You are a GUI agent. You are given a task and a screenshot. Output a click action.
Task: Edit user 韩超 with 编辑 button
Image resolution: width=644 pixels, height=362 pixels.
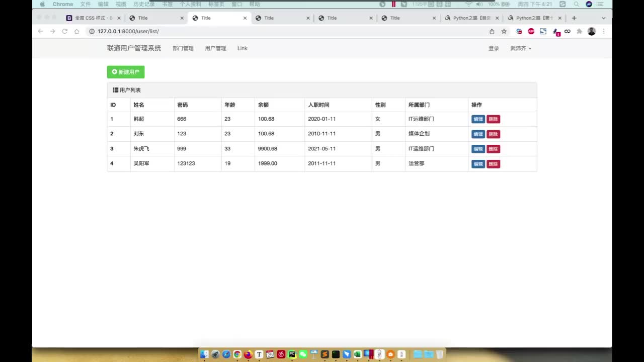point(478,119)
